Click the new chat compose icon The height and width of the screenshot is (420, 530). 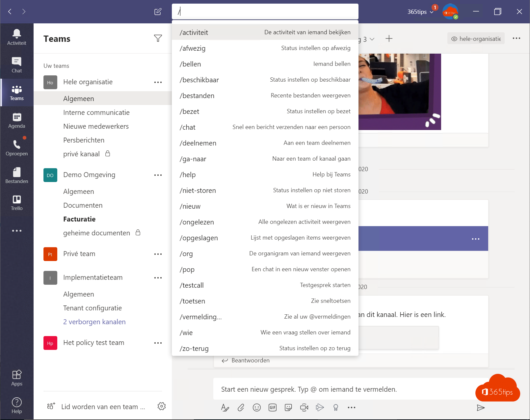tap(158, 12)
